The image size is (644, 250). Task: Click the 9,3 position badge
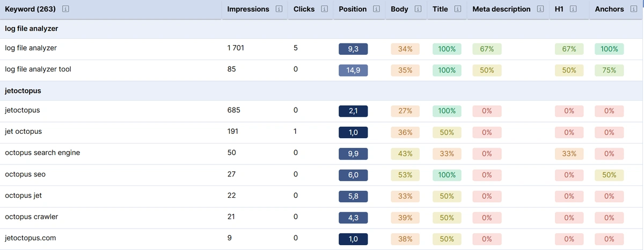[353, 49]
